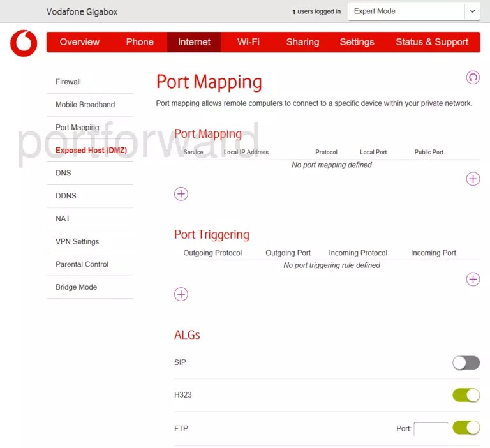Click the '1 users logged in' text
Screen dimensions: 490x448
click(316, 11)
